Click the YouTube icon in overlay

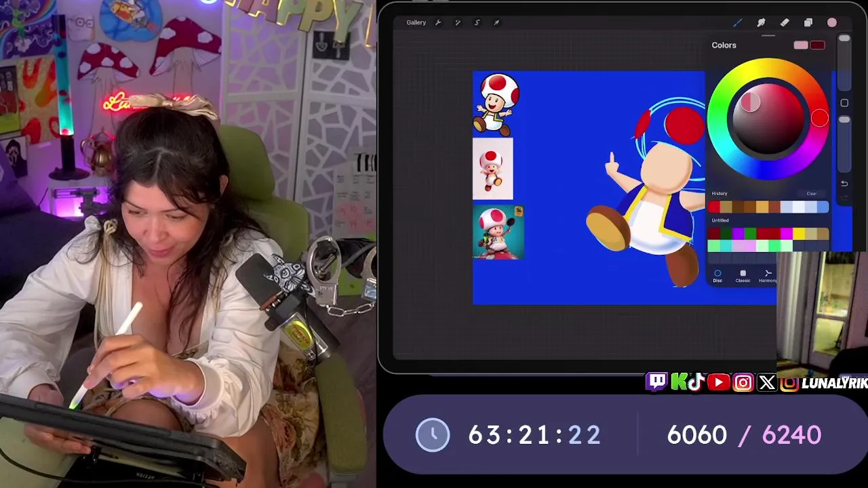[718, 383]
